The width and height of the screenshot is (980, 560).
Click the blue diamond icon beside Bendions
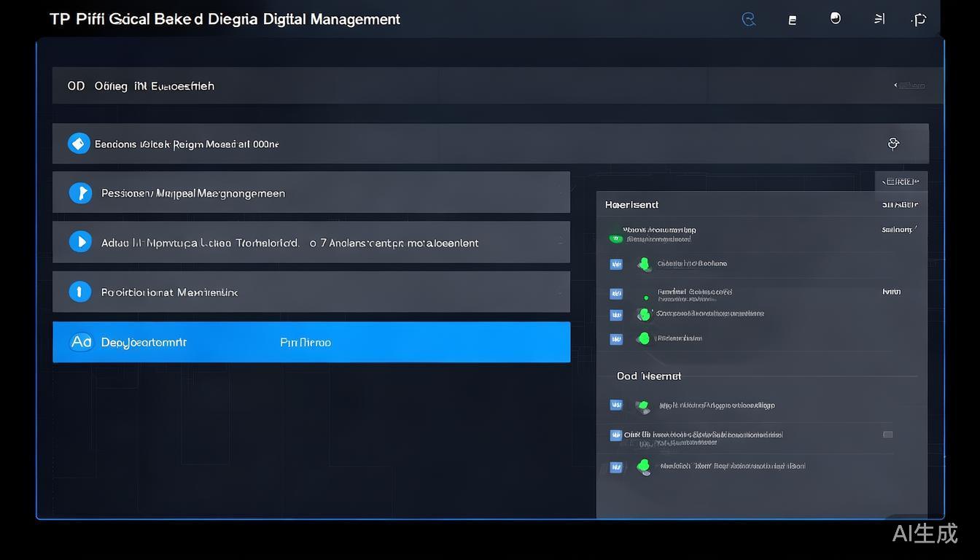click(79, 144)
